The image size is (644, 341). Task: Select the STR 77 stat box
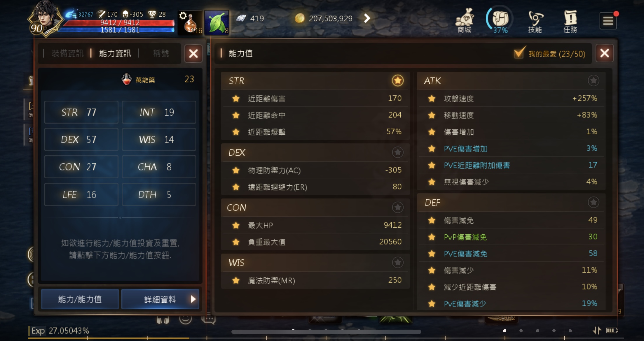tap(81, 112)
